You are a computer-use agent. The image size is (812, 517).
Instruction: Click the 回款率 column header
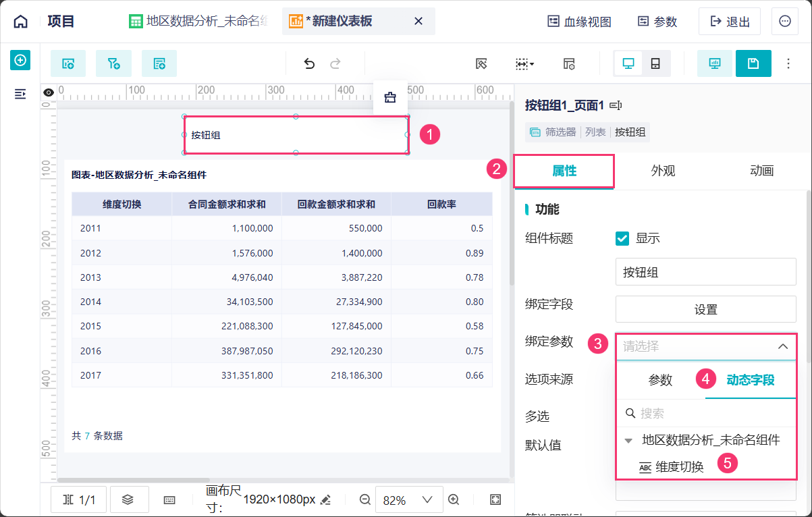(x=441, y=205)
